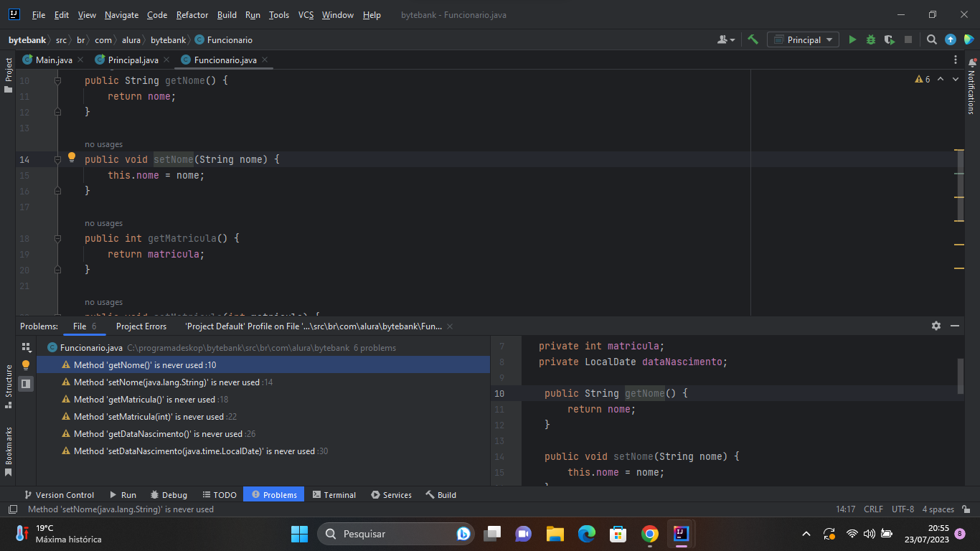Click the Build project hammer icon
Screen dimensions: 980x551
[753, 40]
